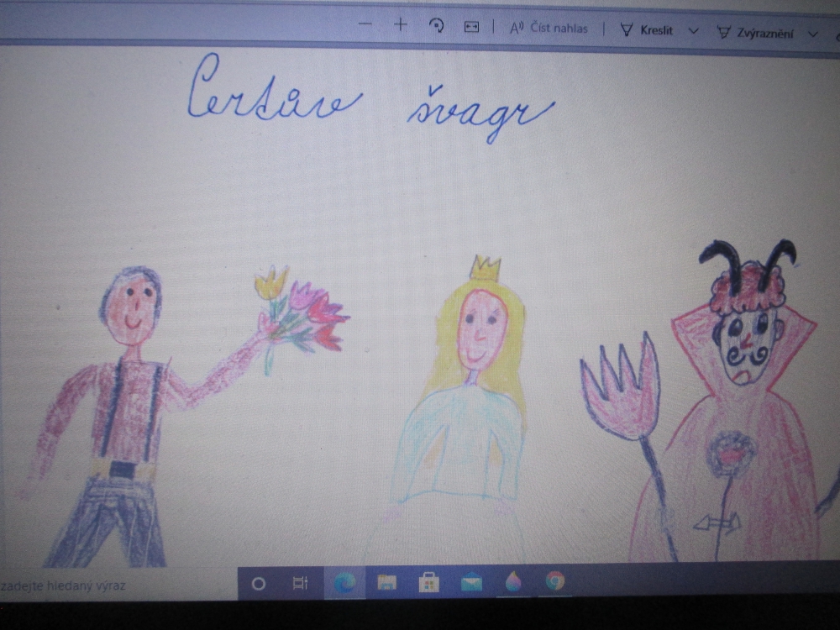This screenshot has height=630, width=840.
Task: Click the taskbar search field
Action: pyautogui.click(x=118, y=585)
